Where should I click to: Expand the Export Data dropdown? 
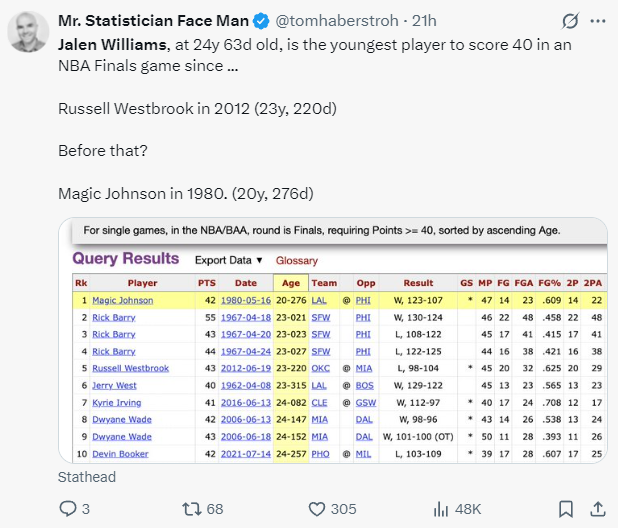(229, 260)
